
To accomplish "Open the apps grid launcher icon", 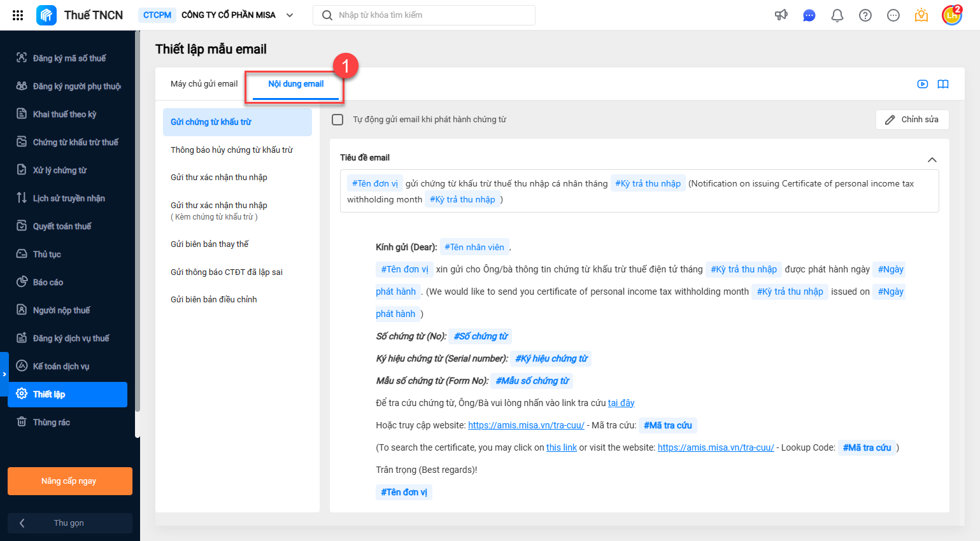I will pos(18,15).
